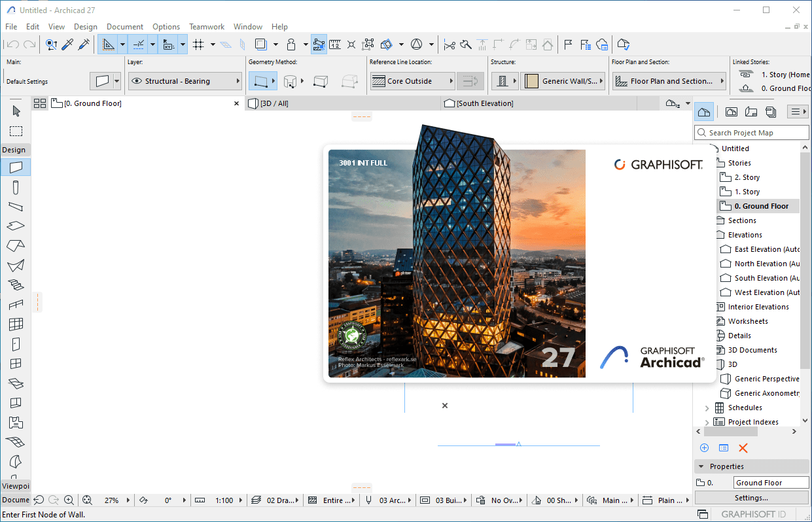
Task: Select the Mesh tool
Action: (x=16, y=442)
